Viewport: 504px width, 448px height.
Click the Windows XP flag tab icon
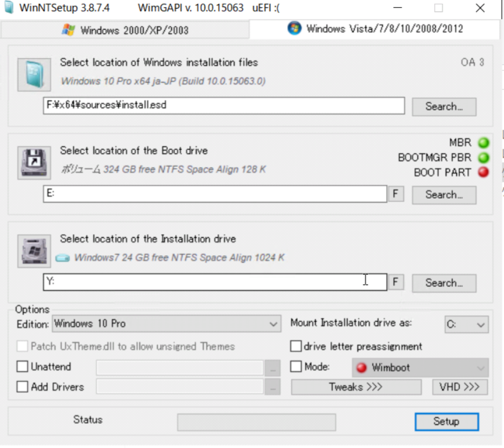(68, 30)
